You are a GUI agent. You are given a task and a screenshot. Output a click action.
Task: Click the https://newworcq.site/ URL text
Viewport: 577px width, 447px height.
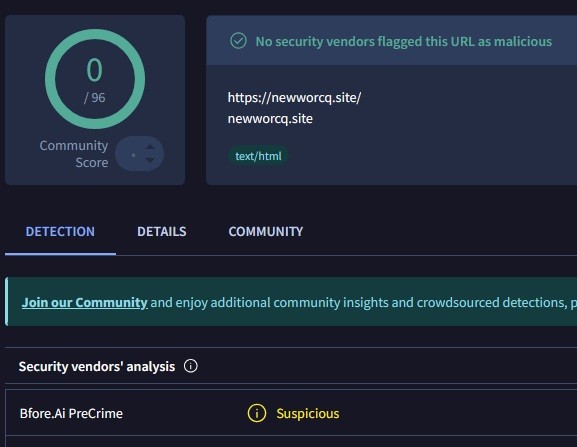[x=294, y=98]
